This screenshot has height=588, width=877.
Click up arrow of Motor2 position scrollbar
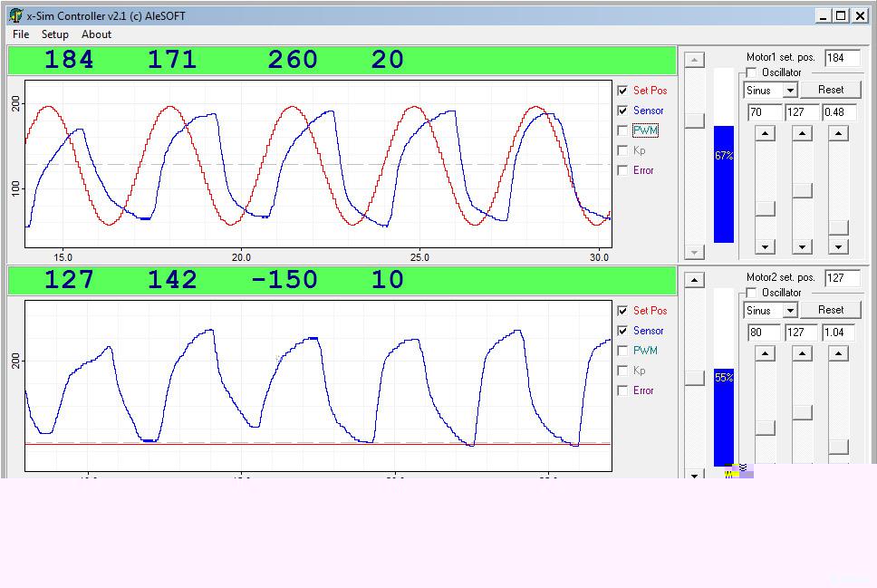pyautogui.click(x=694, y=280)
